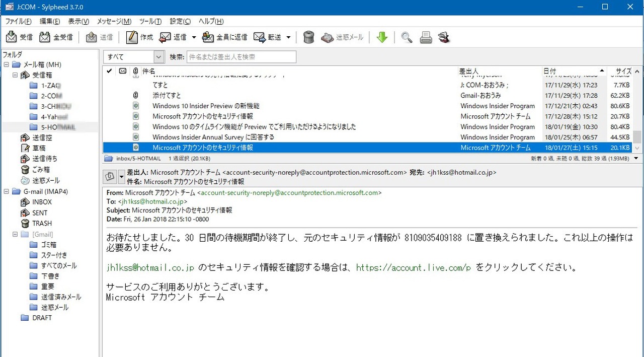Open dropdown arrow next to header icon
The height and width of the screenshot is (357, 644).
[121, 177]
